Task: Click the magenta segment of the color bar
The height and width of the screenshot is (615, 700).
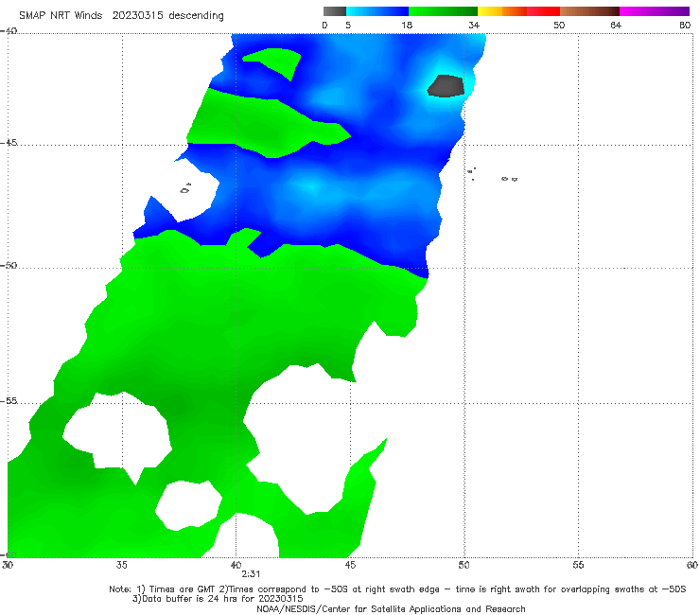Action: coord(655,11)
